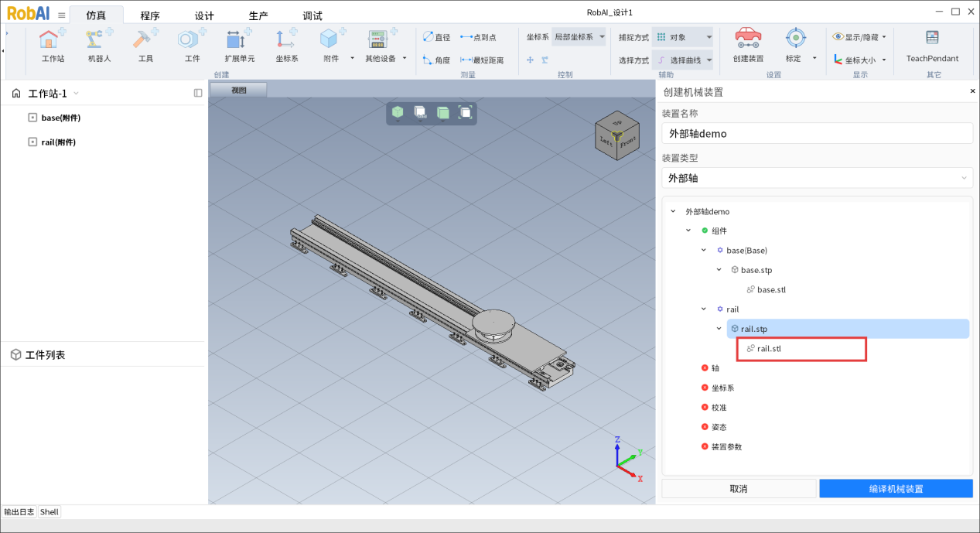This screenshot has height=533, width=980.
Task: Click the 装置名称 外部轴demo input field
Action: (x=817, y=133)
